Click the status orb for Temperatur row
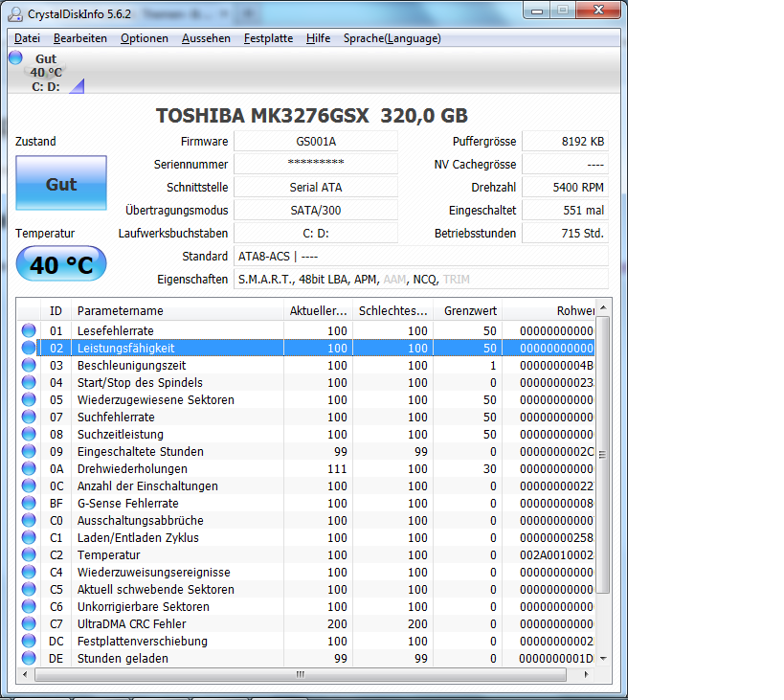This screenshot has height=700, width=784. pos(29,554)
